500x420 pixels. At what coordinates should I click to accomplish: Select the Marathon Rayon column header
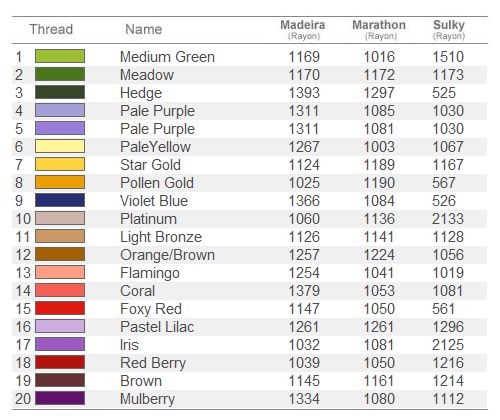379,29
